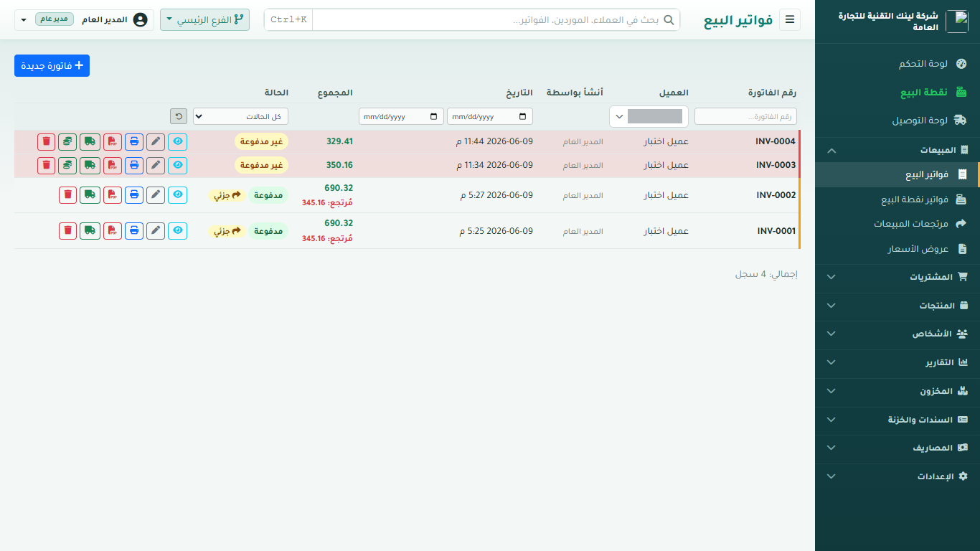View invoice INV-0003 with the eye icon
The width and height of the screenshot is (980, 551).
coord(177,165)
